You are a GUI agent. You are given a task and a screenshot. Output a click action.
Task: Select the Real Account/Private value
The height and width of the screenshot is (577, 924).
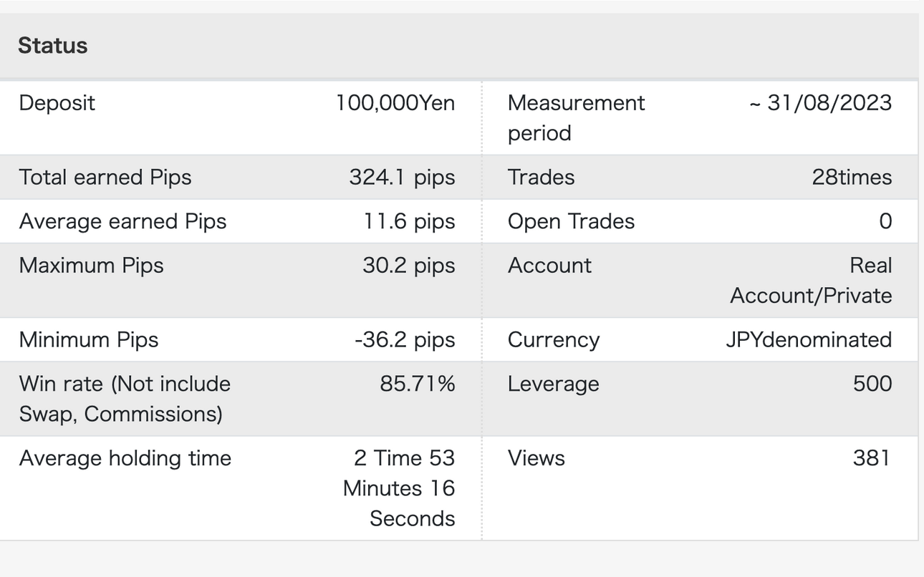[811, 281]
